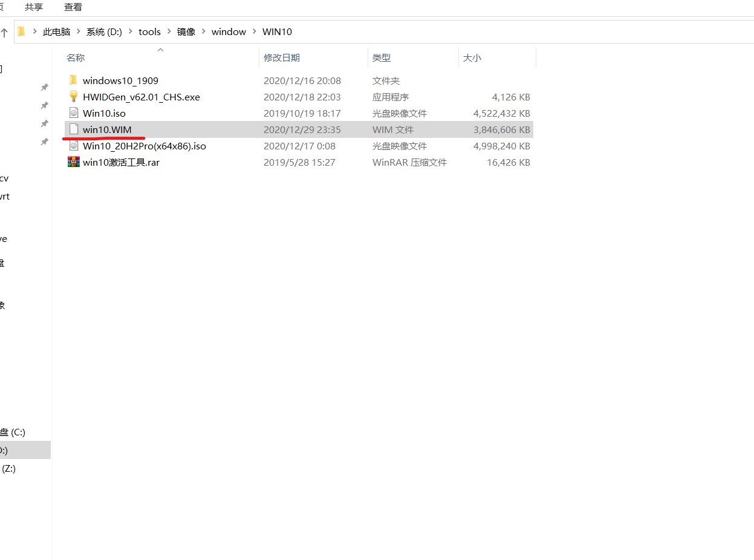Go to 此电脑 in the breadcrumb

(x=57, y=32)
